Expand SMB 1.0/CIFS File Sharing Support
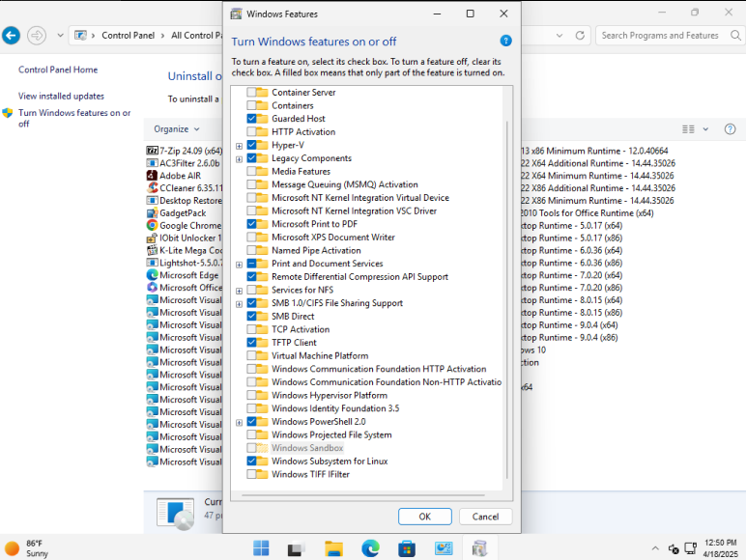This screenshot has height=560, width=746. 240,304
